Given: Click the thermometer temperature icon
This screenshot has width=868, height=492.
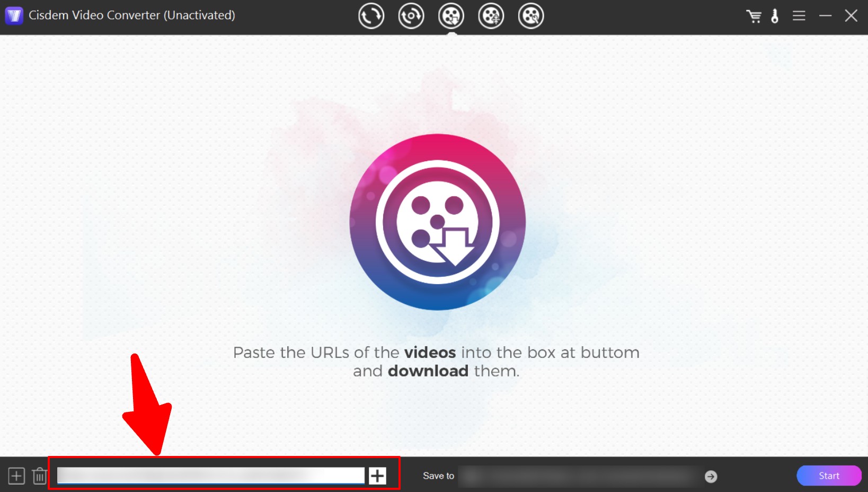Looking at the screenshot, I should pyautogui.click(x=775, y=16).
